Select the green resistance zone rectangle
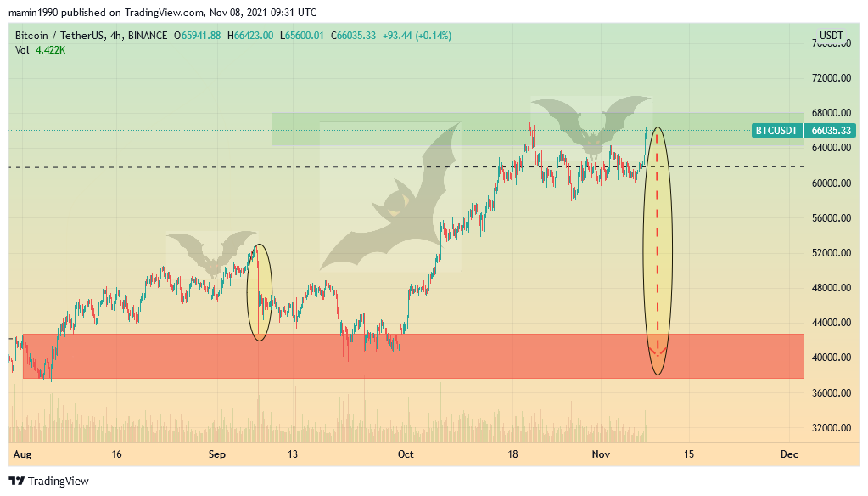868x496 pixels. pyautogui.click(x=537, y=129)
